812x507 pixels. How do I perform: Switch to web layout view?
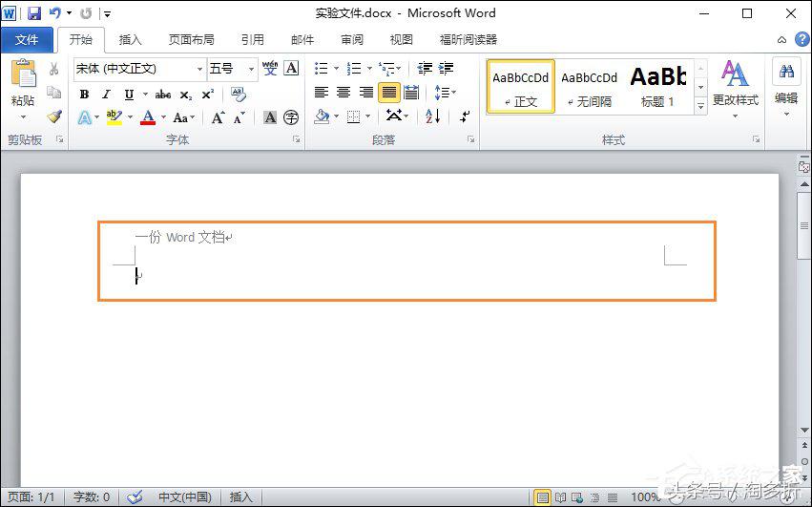tap(577, 497)
